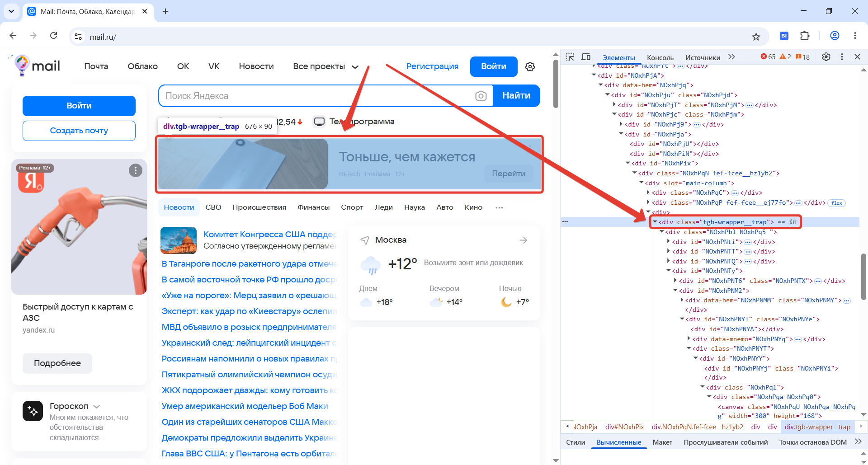Open the Chrome extensions puzzle icon
This screenshot has height=465, width=868.
coord(805,36)
